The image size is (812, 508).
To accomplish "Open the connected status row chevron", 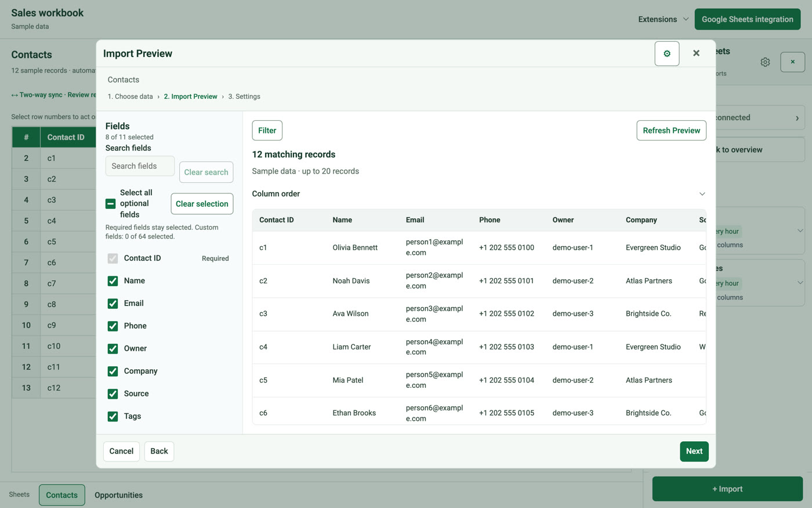I will click(x=797, y=118).
